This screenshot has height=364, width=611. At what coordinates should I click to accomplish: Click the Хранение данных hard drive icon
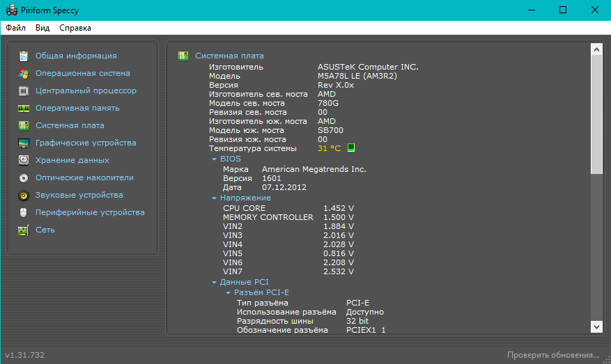click(x=24, y=160)
